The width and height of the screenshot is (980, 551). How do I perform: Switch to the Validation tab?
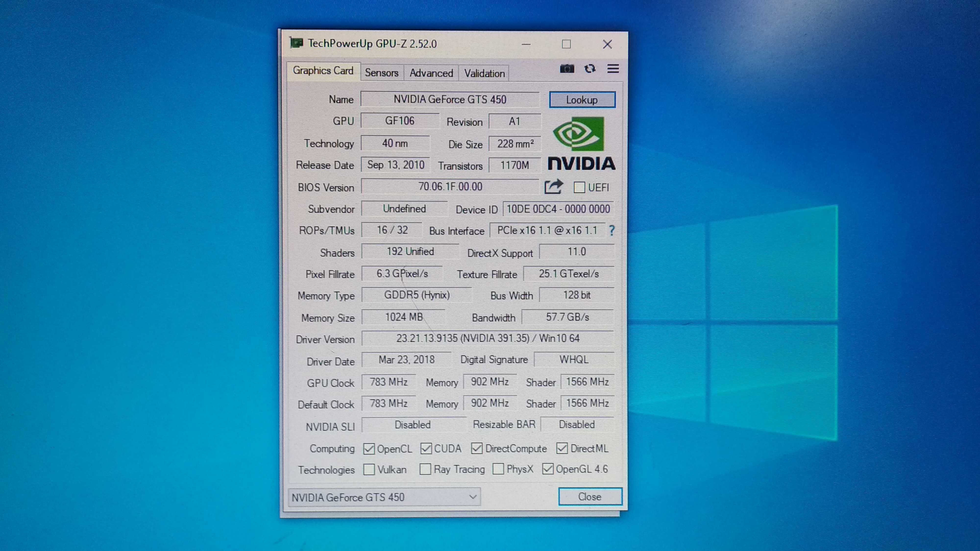(484, 73)
